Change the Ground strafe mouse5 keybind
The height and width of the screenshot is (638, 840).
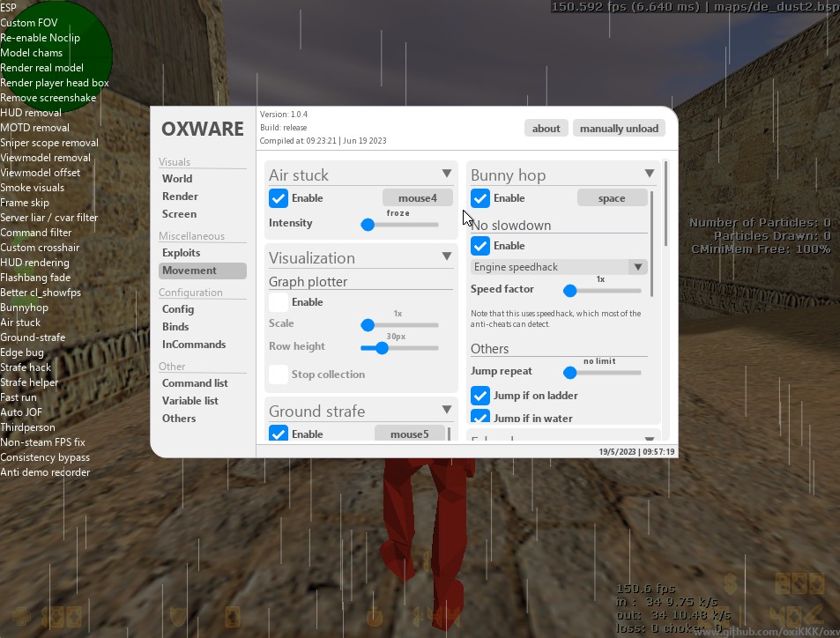coord(410,434)
